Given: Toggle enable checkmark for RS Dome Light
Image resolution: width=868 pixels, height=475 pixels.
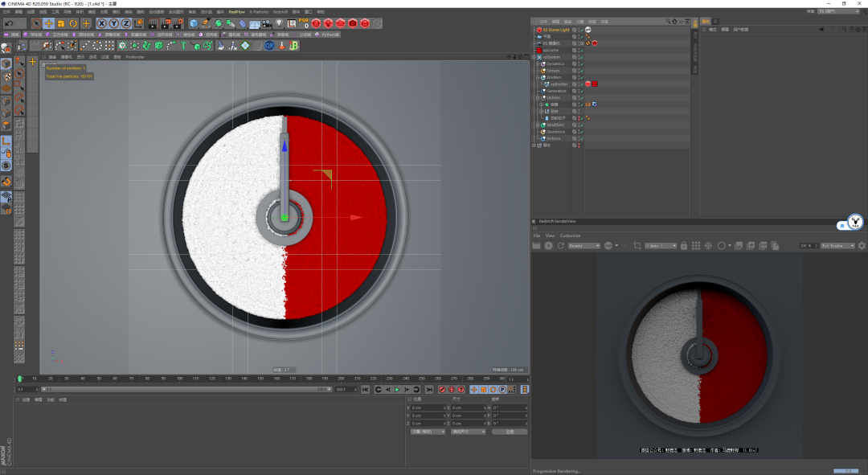Looking at the screenshot, I should tap(581, 30).
